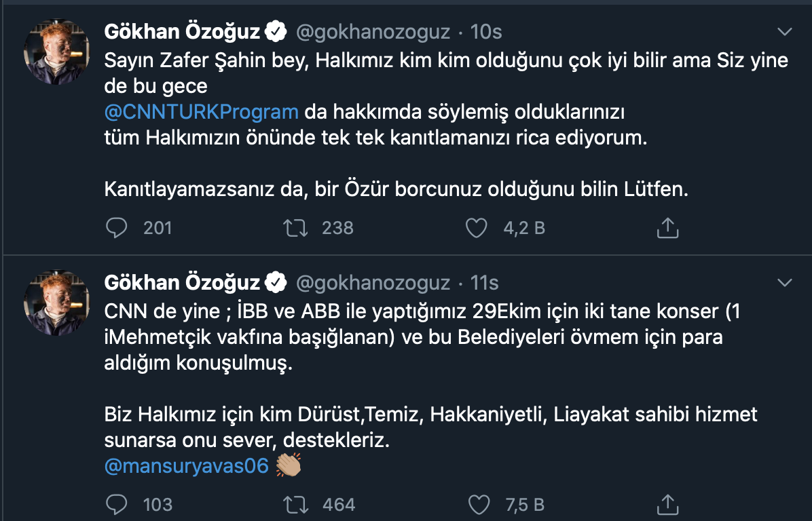Open the author name on second tweet
812x521 pixels.
pos(181,282)
